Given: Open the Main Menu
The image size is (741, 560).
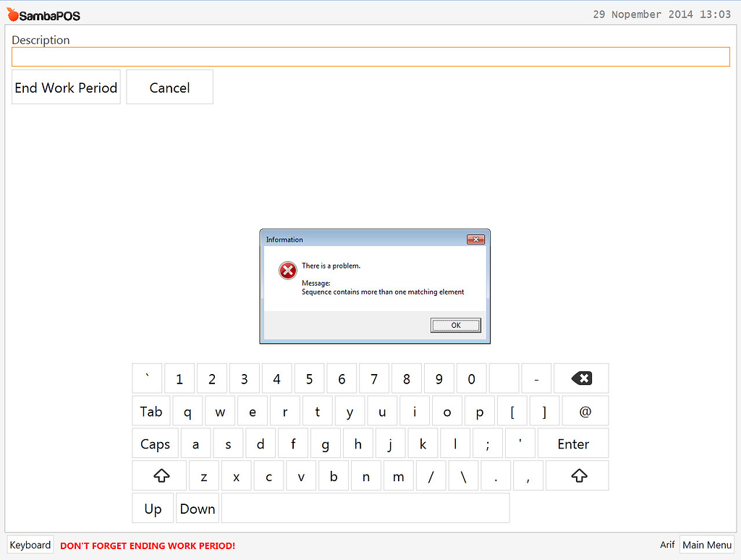Looking at the screenshot, I should [x=706, y=544].
